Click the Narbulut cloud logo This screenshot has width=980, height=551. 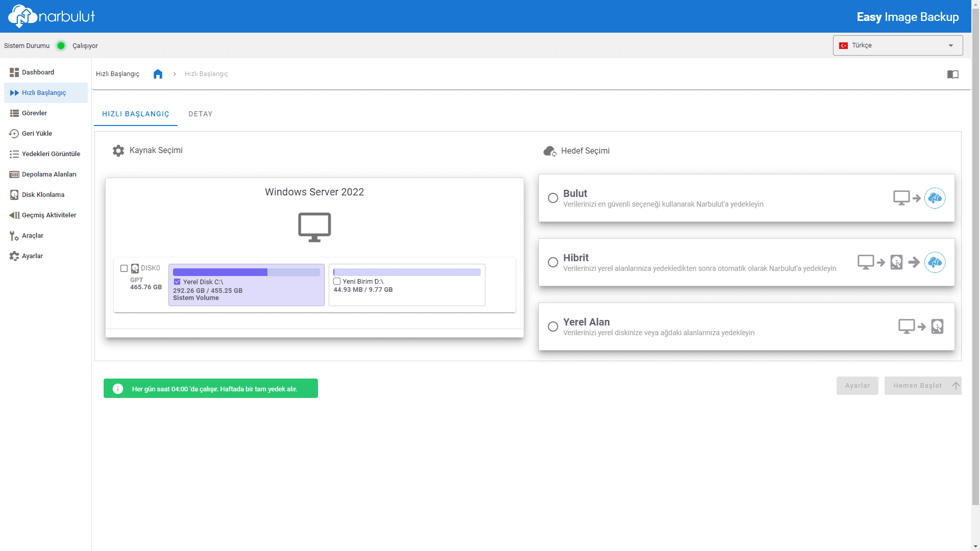(22, 16)
